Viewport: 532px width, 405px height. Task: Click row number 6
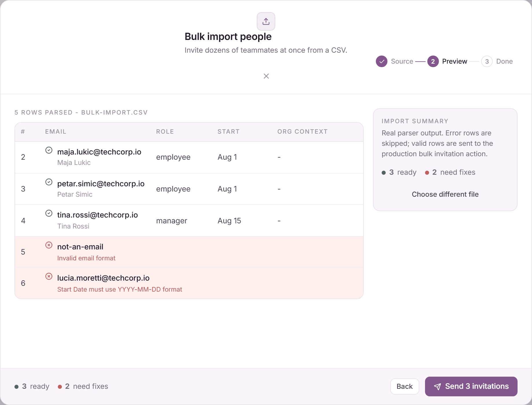click(x=23, y=283)
